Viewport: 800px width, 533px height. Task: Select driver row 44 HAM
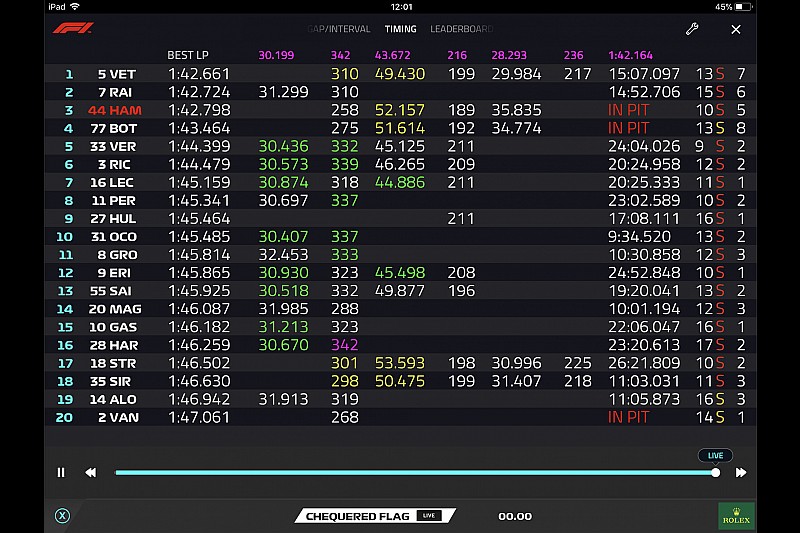[x=400, y=110]
